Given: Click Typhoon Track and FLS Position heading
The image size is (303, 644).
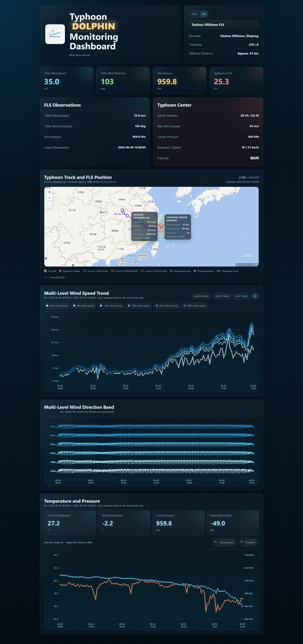Looking at the screenshot, I should [78, 177].
